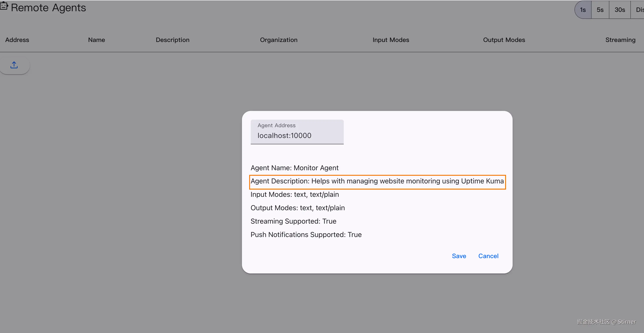
Task: Click the robot icon beside Remote Agents
Action: [x=4, y=6]
